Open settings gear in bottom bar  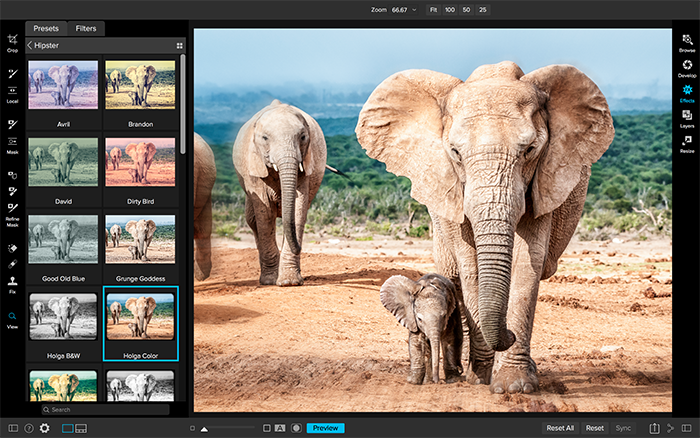point(44,428)
